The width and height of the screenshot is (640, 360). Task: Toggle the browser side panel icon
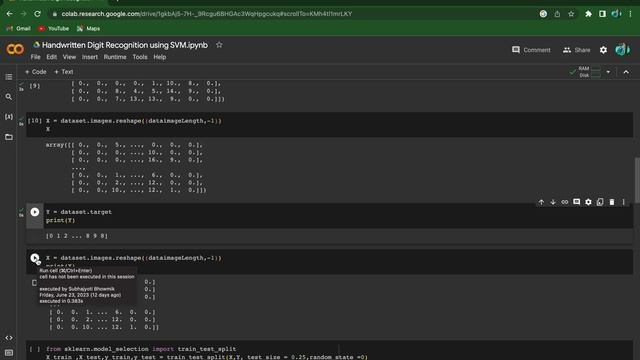click(x=602, y=14)
